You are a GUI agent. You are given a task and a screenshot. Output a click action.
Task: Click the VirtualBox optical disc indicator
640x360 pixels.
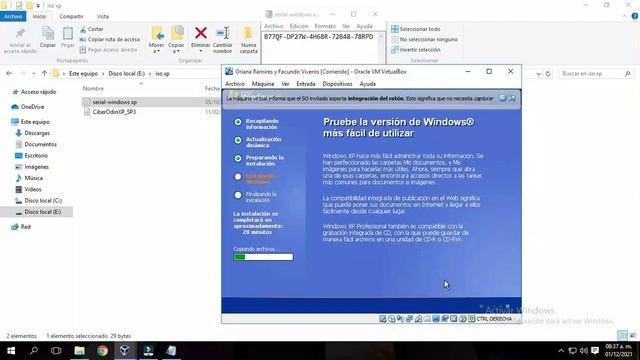click(x=391, y=319)
